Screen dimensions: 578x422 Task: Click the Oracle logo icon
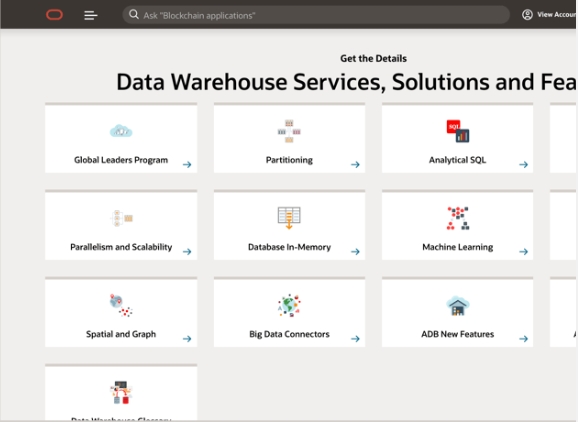54,15
